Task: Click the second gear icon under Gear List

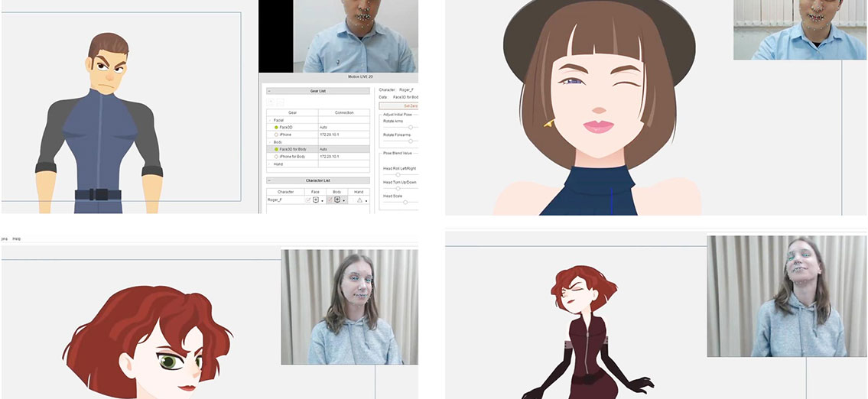Action: coord(280,102)
